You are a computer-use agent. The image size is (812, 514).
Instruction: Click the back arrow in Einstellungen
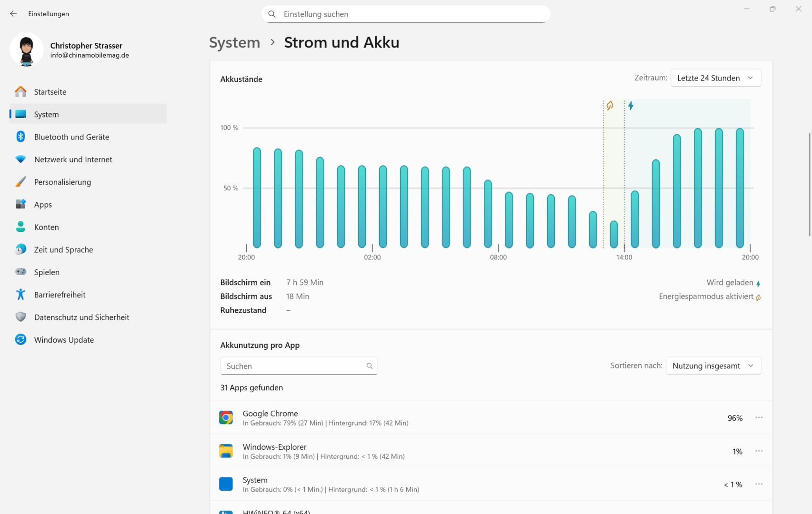click(13, 14)
